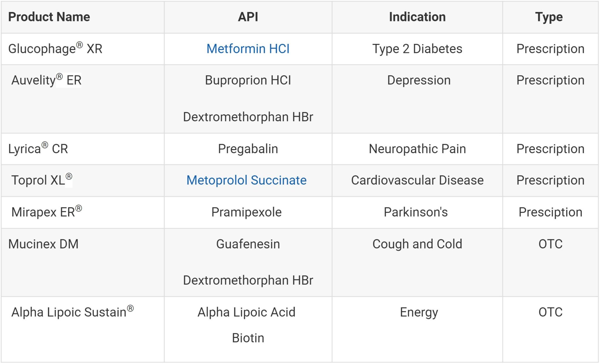Click the Mirapex ER product name
The image size is (600, 364).
pyautogui.click(x=47, y=212)
